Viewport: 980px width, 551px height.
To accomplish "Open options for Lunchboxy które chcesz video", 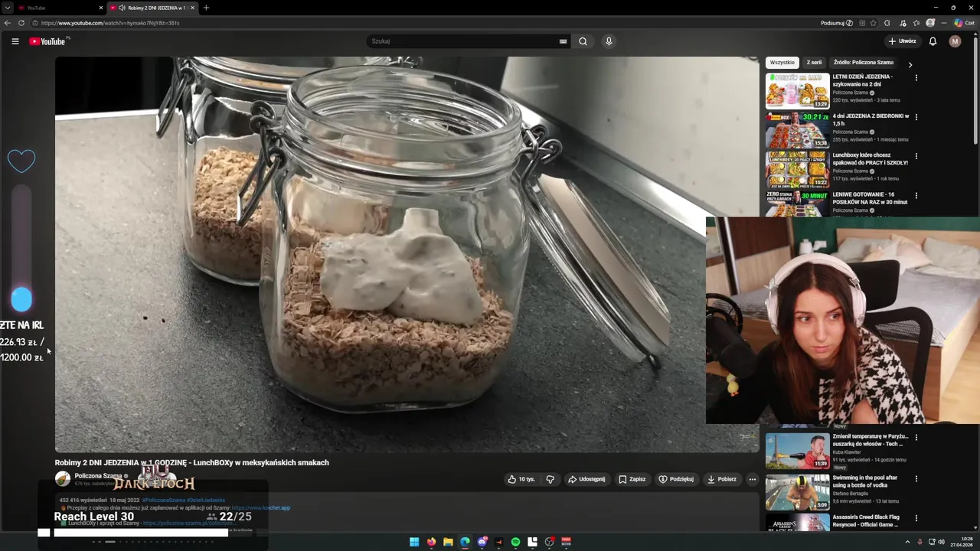I will [916, 156].
